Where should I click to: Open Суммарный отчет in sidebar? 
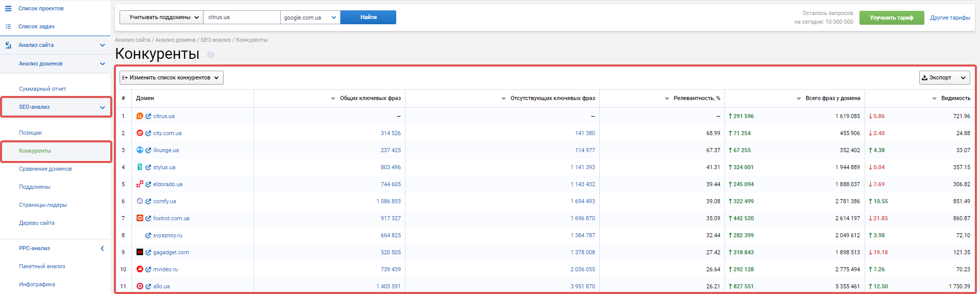42,89
